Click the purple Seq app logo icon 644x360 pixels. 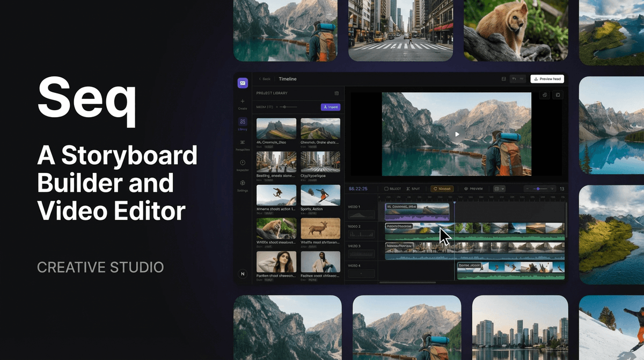[243, 83]
